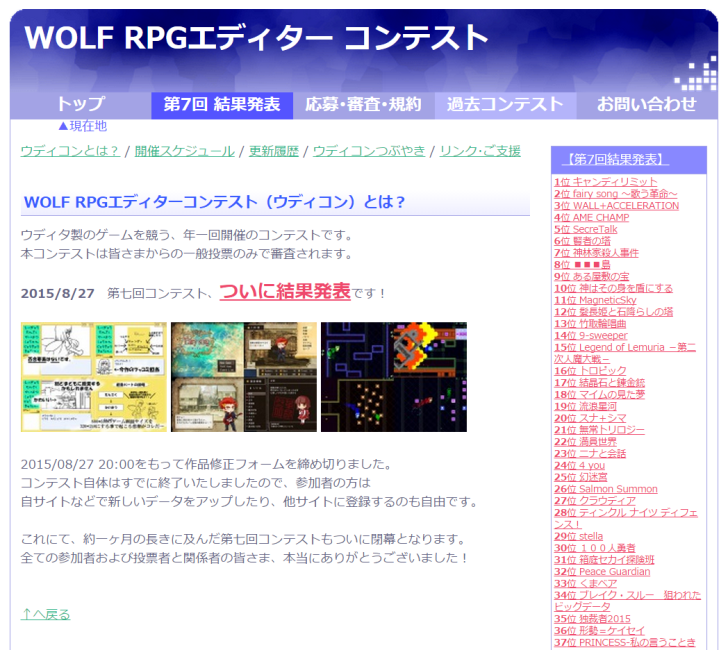Open the 応募・審査・規約 tab

click(x=364, y=105)
